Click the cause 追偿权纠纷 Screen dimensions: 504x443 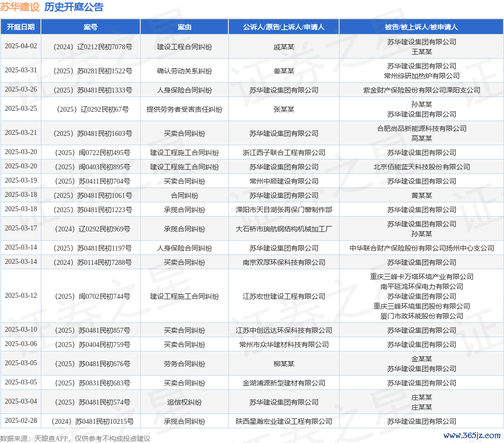click(x=185, y=403)
